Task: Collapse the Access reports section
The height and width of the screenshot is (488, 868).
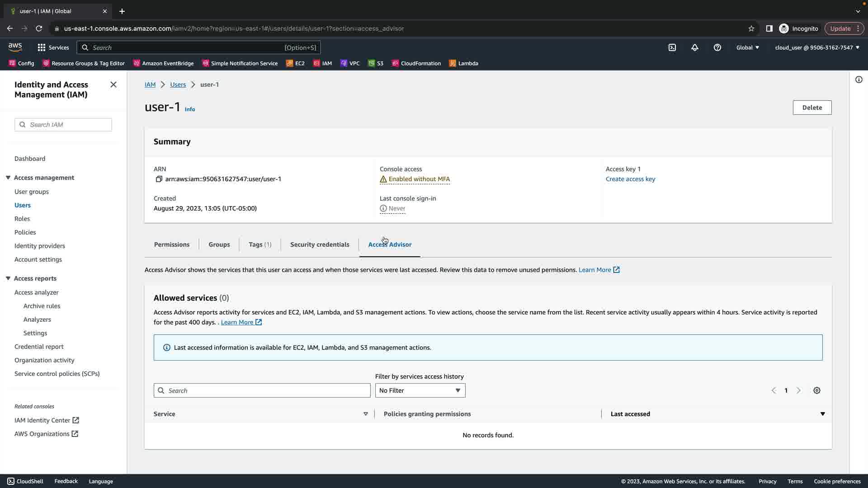Action: (8, 278)
